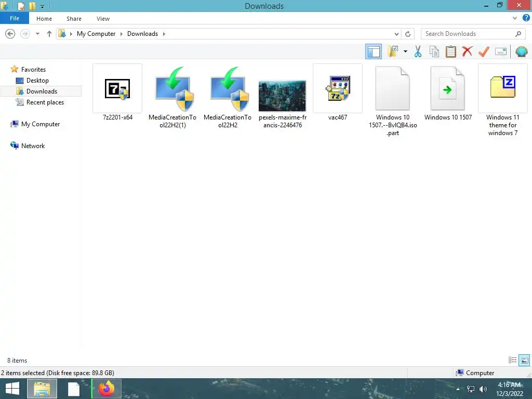The image size is (532, 399).
Task: Open Recent places in the navigation pane
Action: coord(45,102)
